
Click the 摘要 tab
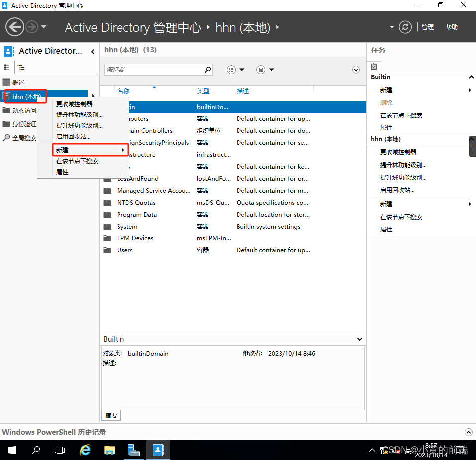coord(111,415)
